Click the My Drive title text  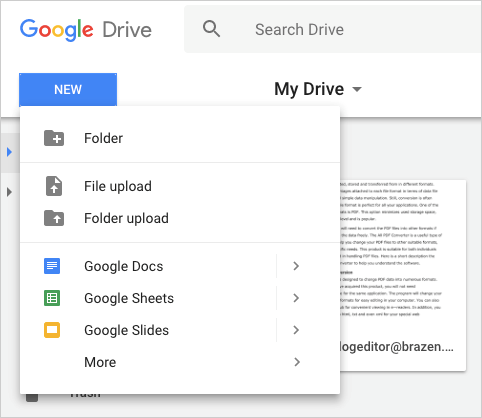tap(309, 89)
